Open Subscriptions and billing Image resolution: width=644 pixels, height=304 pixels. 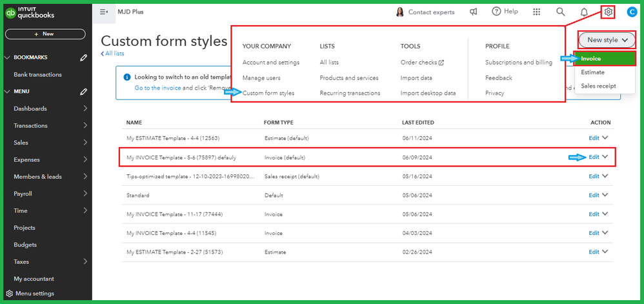click(519, 63)
